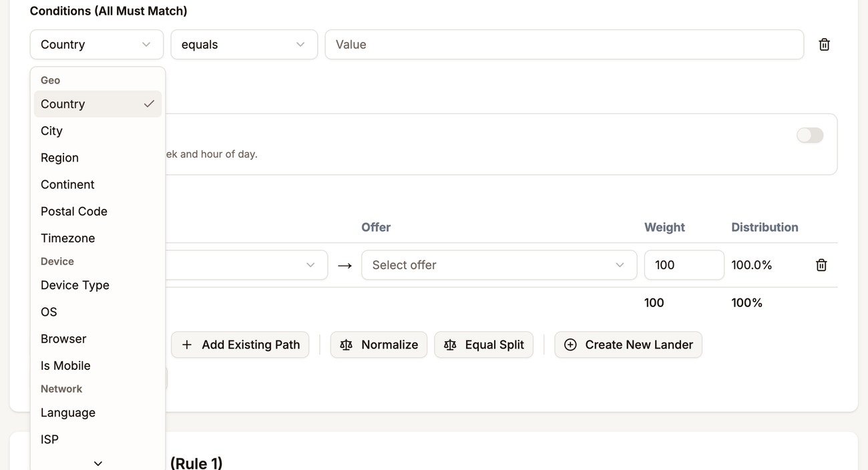The image size is (868, 470).
Task: Click the Weight column header
Action: (664, 227)
